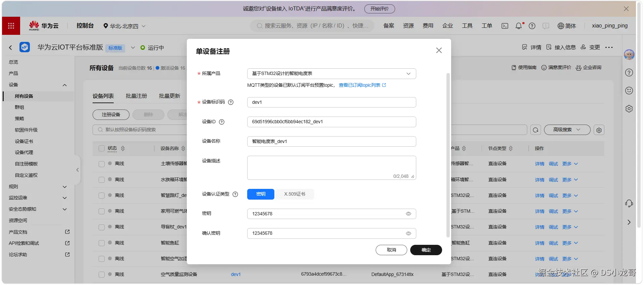Viewport: 644px width, 285px height.
Task: Open the notifications bell
Action: (x=519, y=26)
